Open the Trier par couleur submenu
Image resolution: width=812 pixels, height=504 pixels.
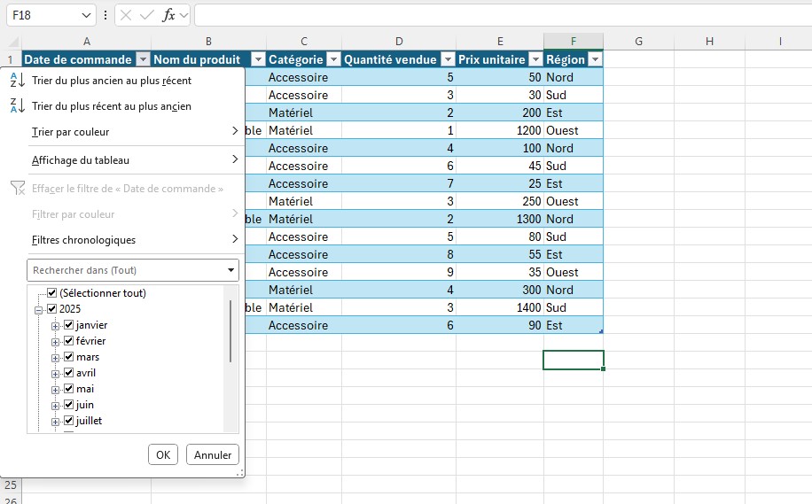(x=133, y=132)
